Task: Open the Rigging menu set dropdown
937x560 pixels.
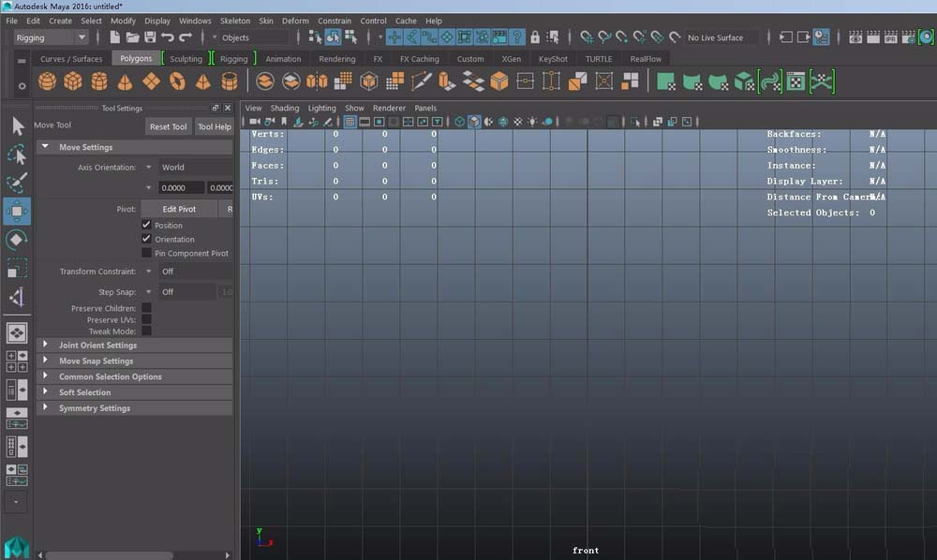Action: tap(52, 37)
